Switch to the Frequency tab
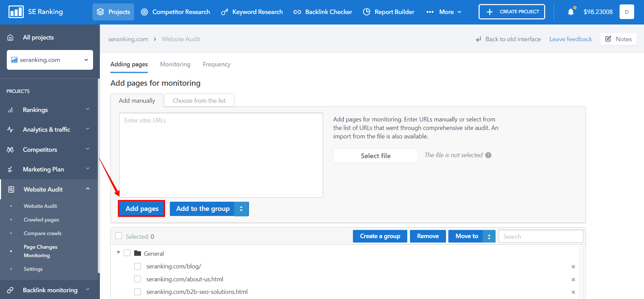 pos(217,64)
